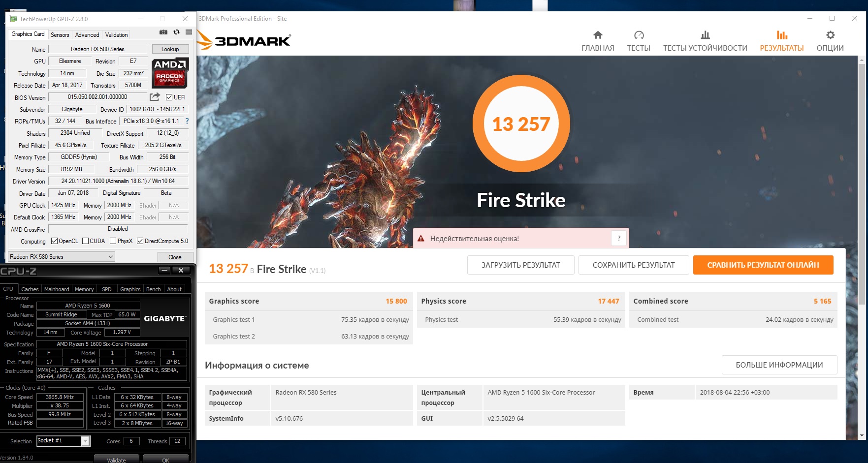Toggle the OpenCL checkbox
The height and width of the screenshot is (463, 868).
click(x=55, y=241)
